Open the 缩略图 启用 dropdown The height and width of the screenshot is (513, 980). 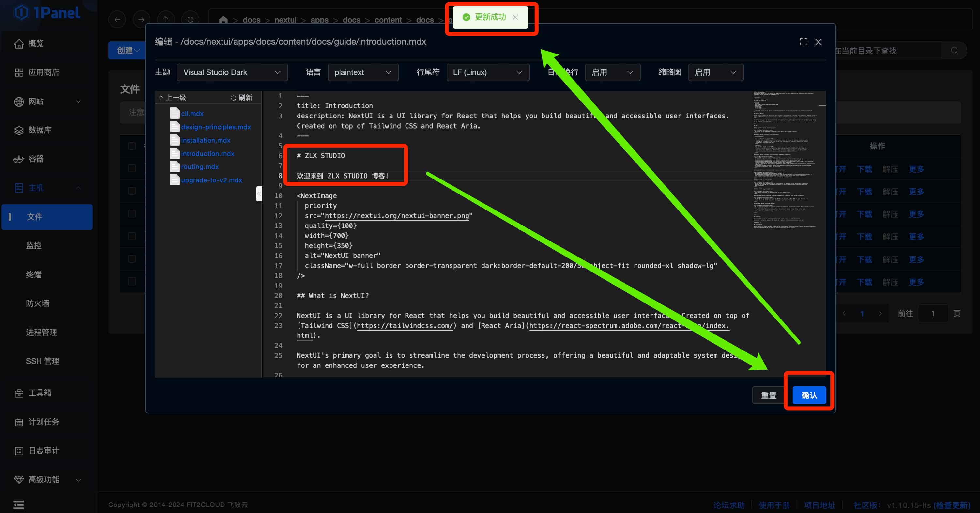pos(716,72)
